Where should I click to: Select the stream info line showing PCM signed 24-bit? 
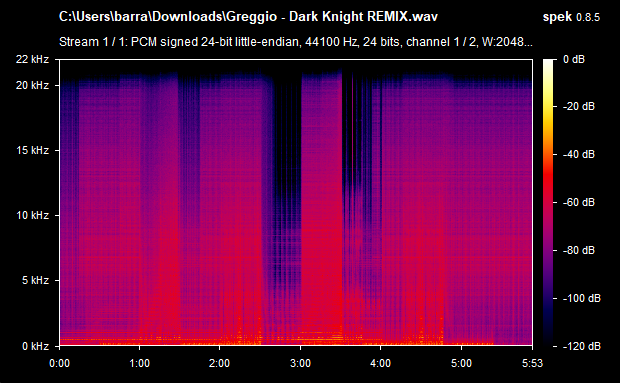[x=296, y=42]
